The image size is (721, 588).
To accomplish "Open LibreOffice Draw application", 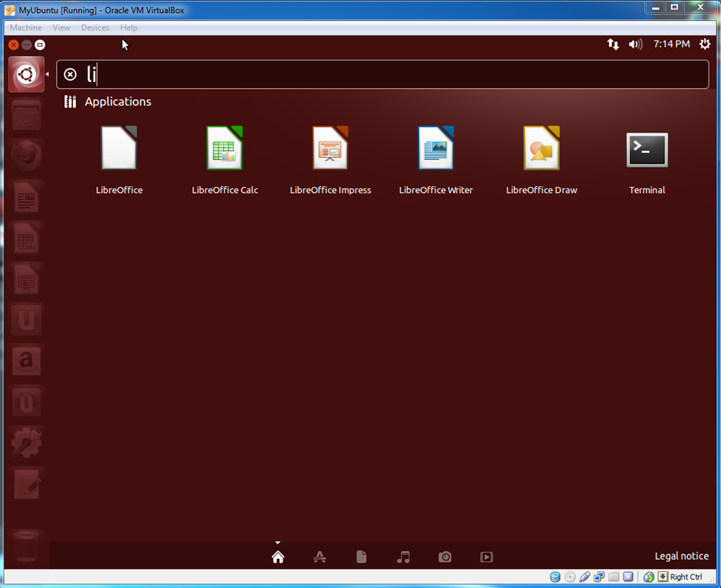I will click(542, 160).
